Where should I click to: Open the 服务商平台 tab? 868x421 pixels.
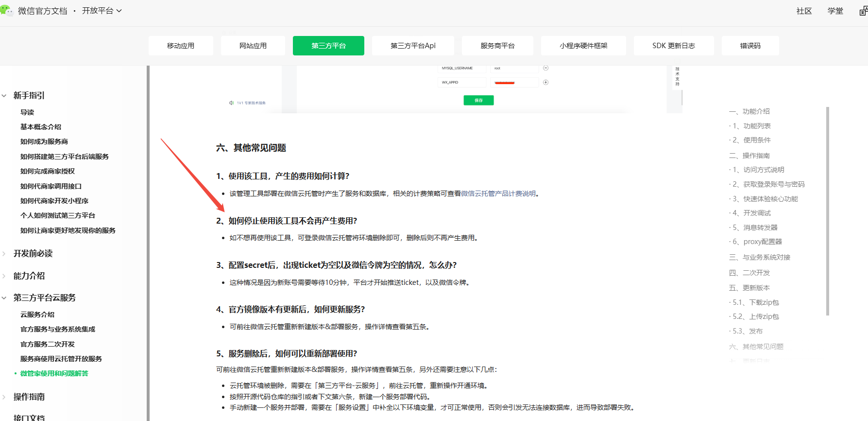tap(497, 46)
